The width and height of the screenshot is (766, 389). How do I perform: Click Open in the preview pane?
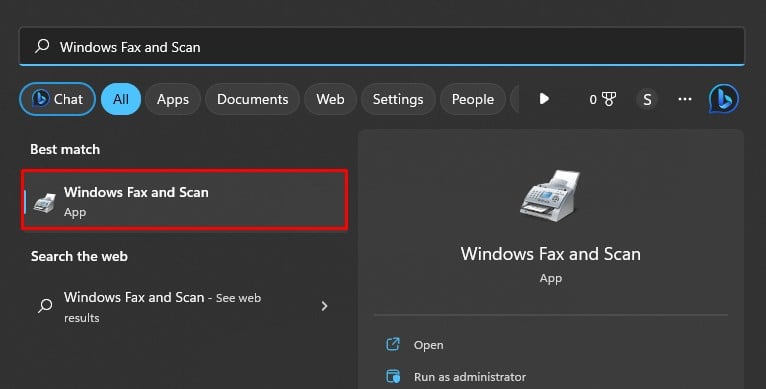click(x=428, y=345)
